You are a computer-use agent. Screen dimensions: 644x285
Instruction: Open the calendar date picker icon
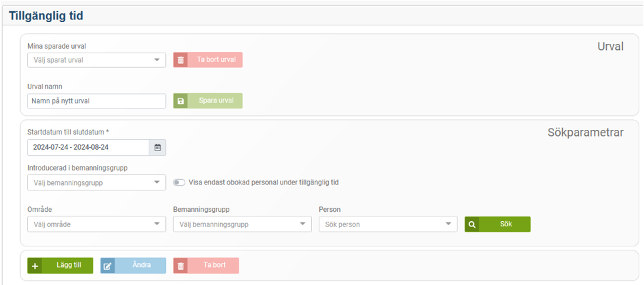(158, 148)
